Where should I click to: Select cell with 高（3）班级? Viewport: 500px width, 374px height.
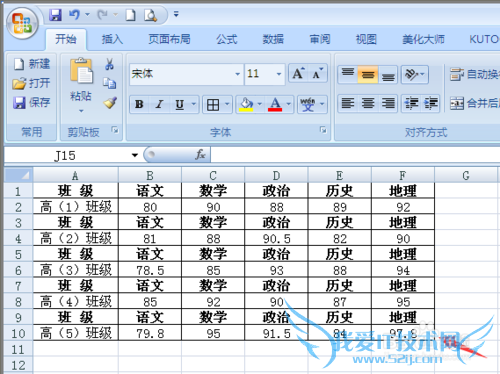point(76,270)
